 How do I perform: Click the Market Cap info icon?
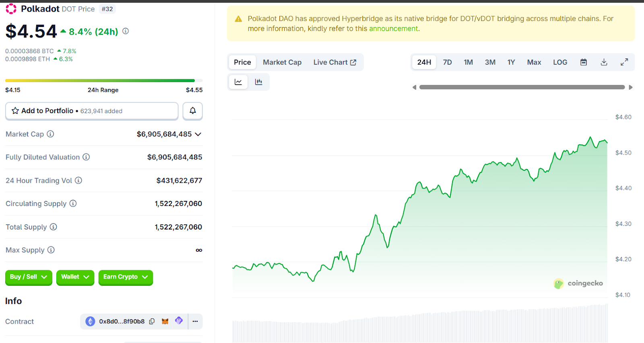click(x=50, y=134)
